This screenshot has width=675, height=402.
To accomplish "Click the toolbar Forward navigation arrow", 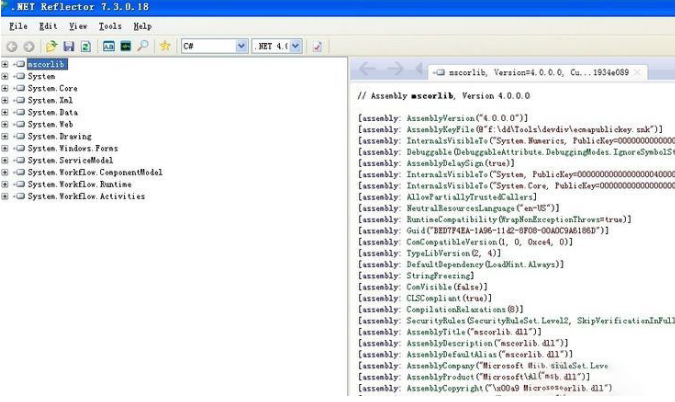I will 28,46.
